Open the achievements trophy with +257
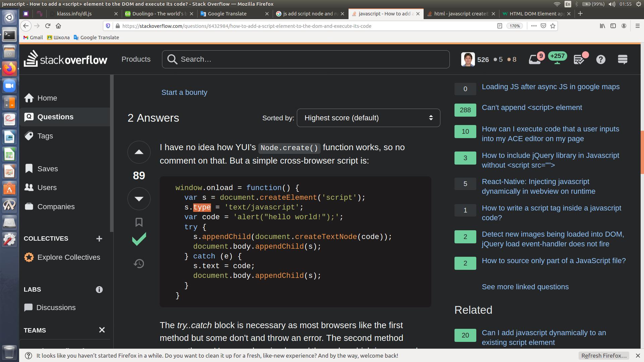Viewport: 644px width, 362px height. [x=557, y=58]
